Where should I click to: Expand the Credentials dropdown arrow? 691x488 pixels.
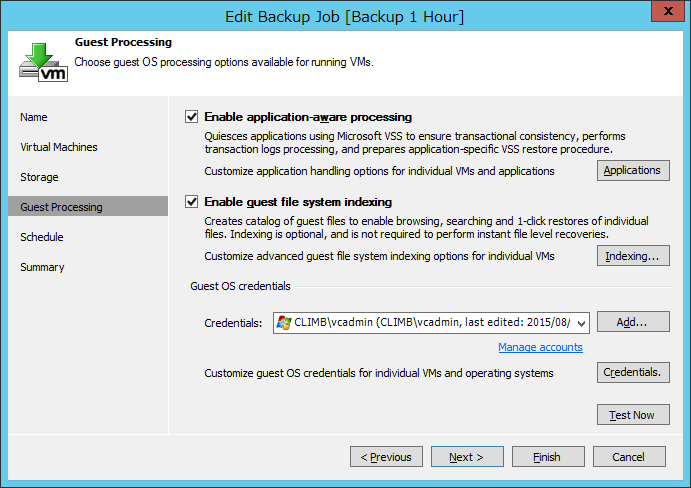[581, 324]
